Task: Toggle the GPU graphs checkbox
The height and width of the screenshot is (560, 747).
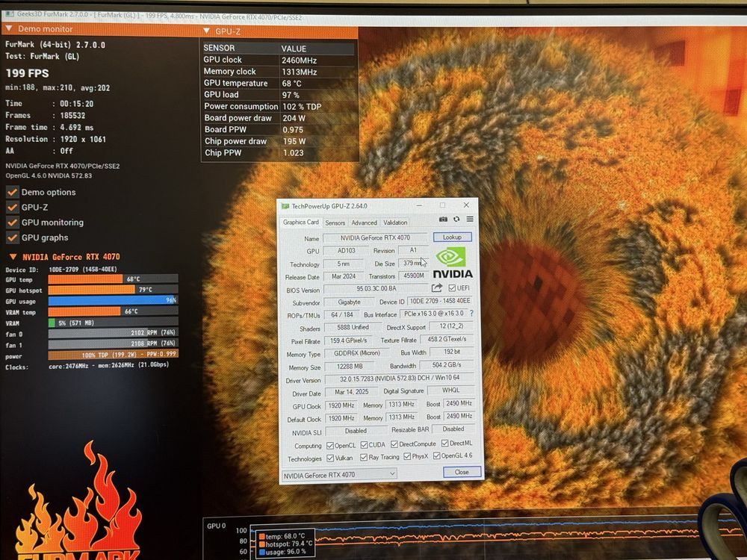Action: click(13, 237)
